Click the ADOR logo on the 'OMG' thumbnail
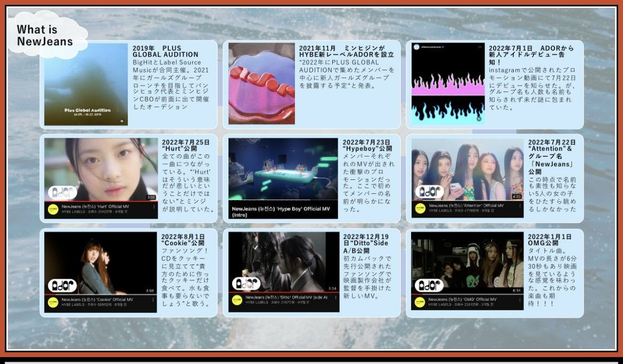Screen dimensions: 623x364 click(430, 285)
